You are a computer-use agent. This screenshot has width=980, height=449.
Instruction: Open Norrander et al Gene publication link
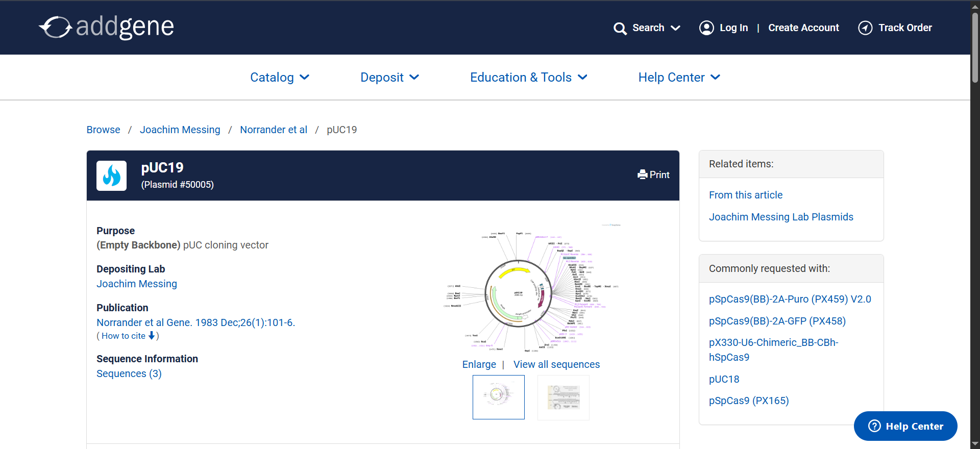[x=196, y=322]
